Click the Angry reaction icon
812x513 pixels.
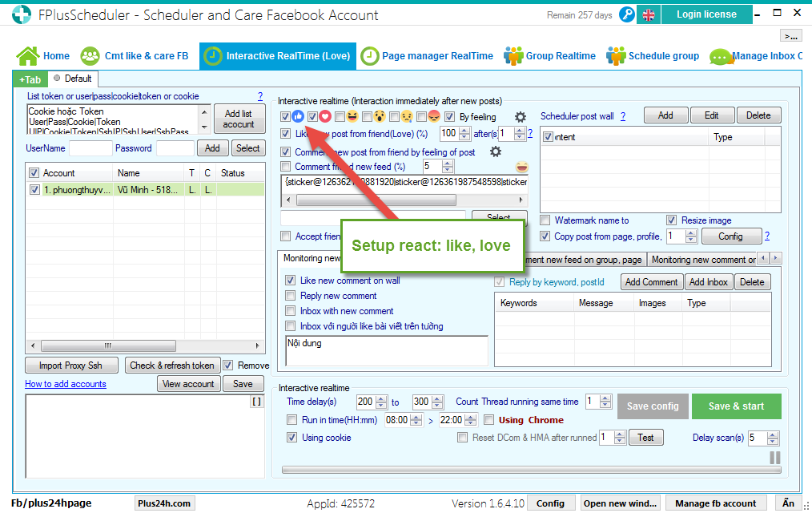click(434, 116)
